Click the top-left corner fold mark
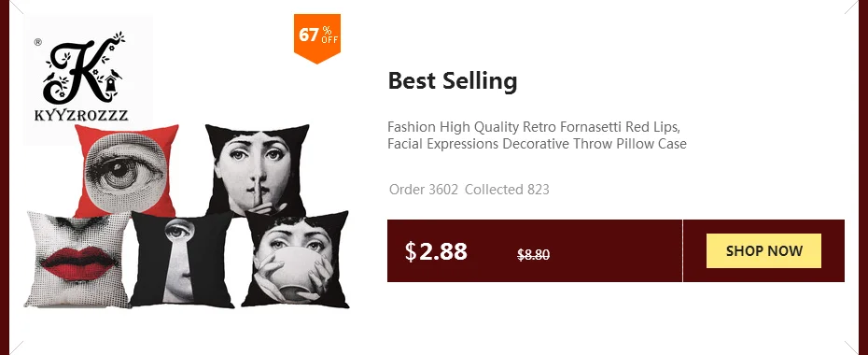 coord(17,7)
